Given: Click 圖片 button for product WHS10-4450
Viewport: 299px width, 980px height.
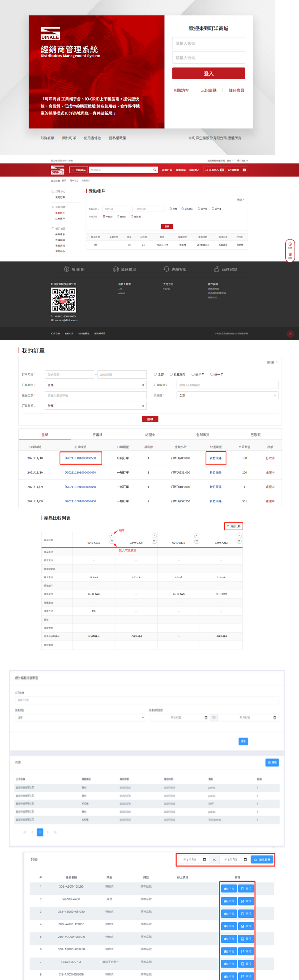Looking at the screenshot, I should pos(246,901).
